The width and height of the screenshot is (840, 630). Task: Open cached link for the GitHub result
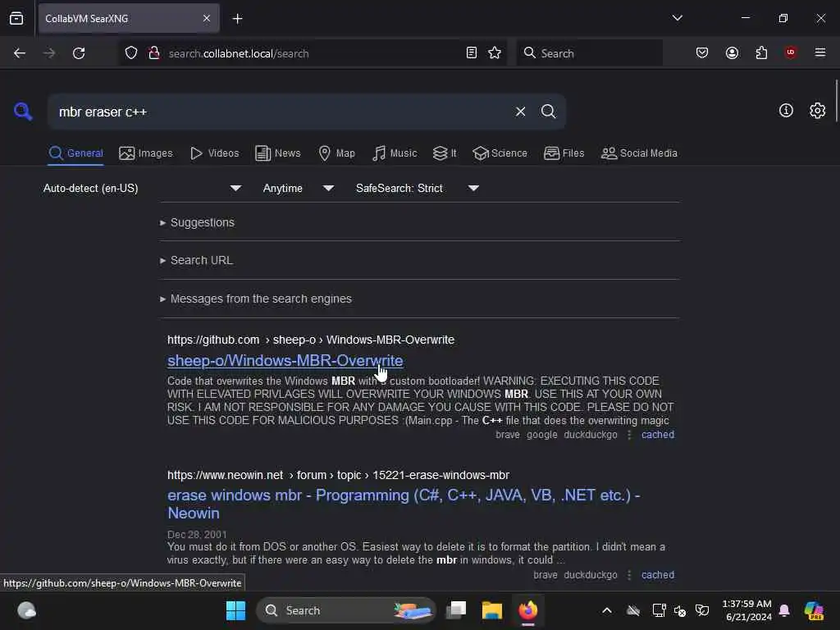(x=658, y=435)
